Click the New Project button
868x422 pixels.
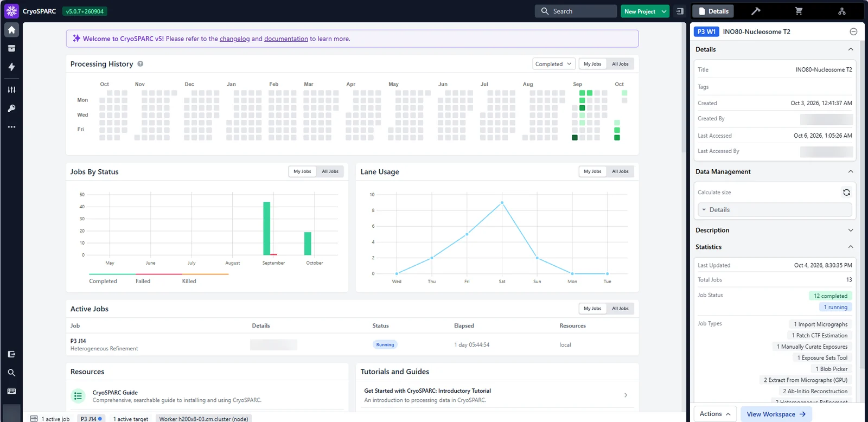tap(640, 11)
